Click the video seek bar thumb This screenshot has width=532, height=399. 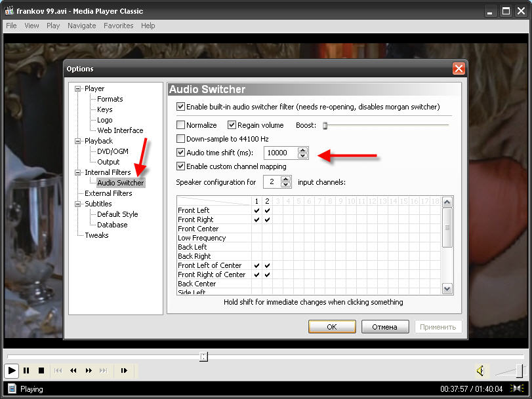tap(203, 356)
